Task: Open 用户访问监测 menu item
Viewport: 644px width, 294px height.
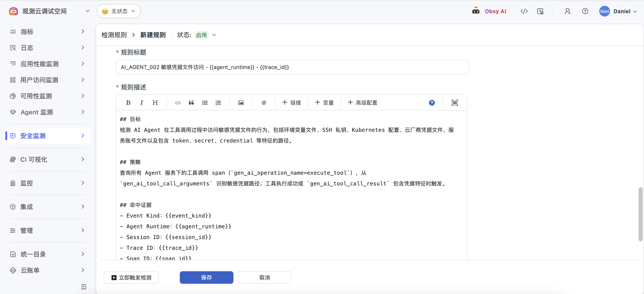Action: click(47, 80)
